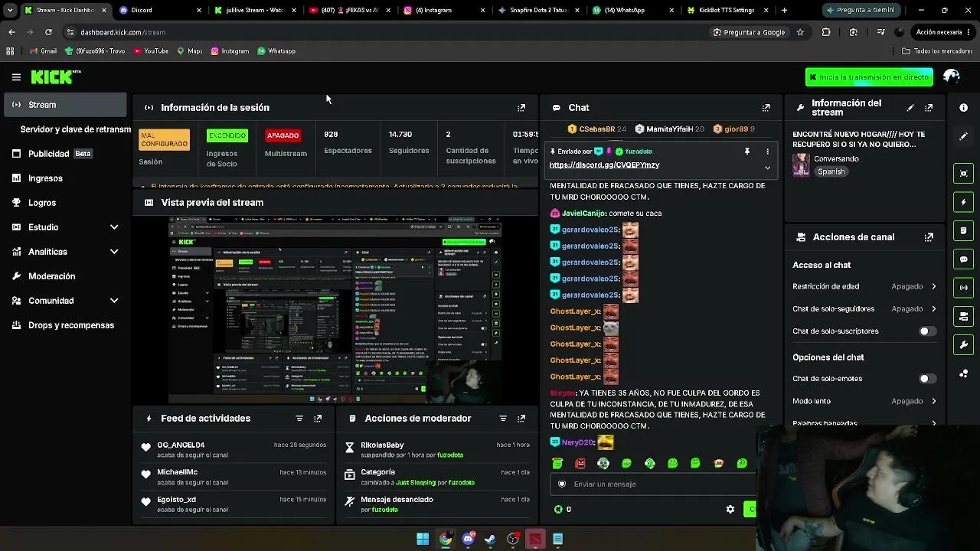The height and width of the screenshot is (551, 980).
Task: Open filter options for Acciones de moderador
Action: pyautogui.click(x=503, y=419)
